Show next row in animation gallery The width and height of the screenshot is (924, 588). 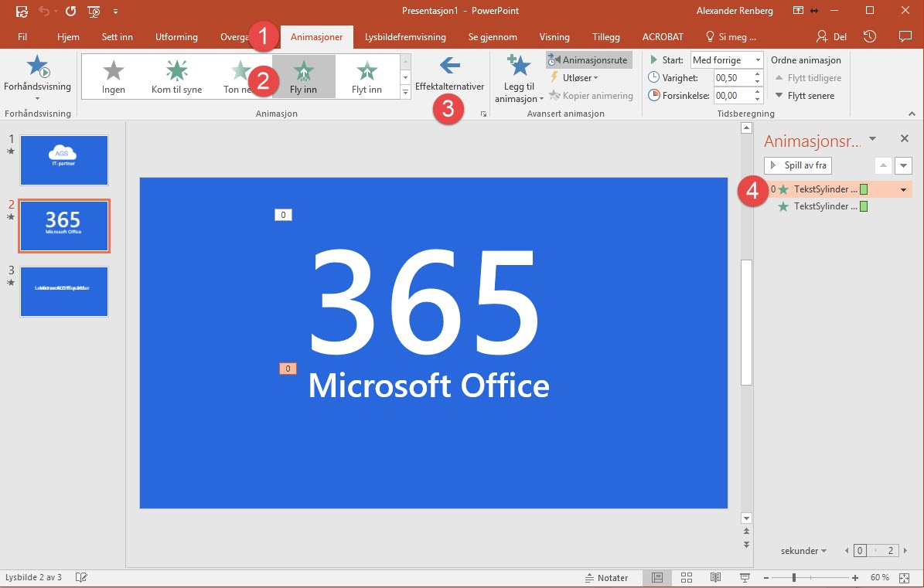(x=405, y=77)
